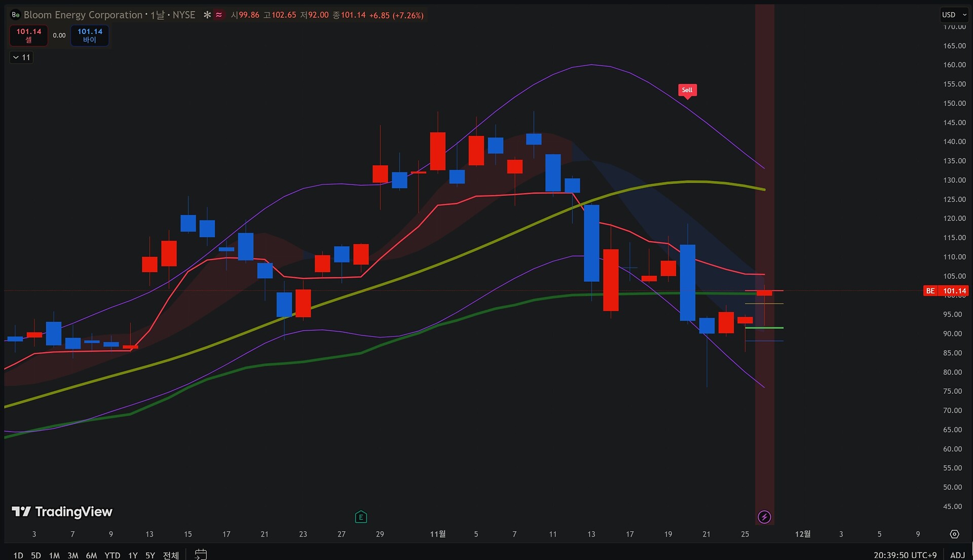Click the purple lightning bolt event icon
This screenshot has width=973, height=560.
[x=764, y=517]
